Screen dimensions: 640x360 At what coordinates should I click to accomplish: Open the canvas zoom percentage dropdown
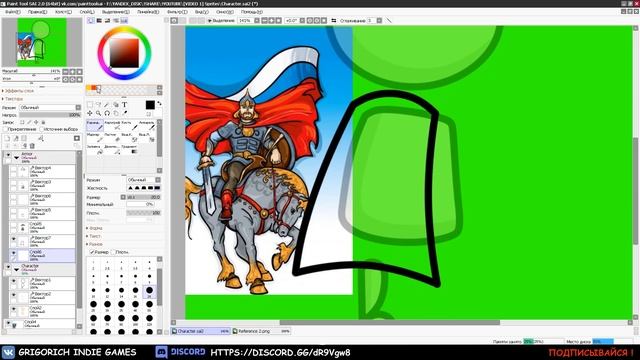point(257,20)
